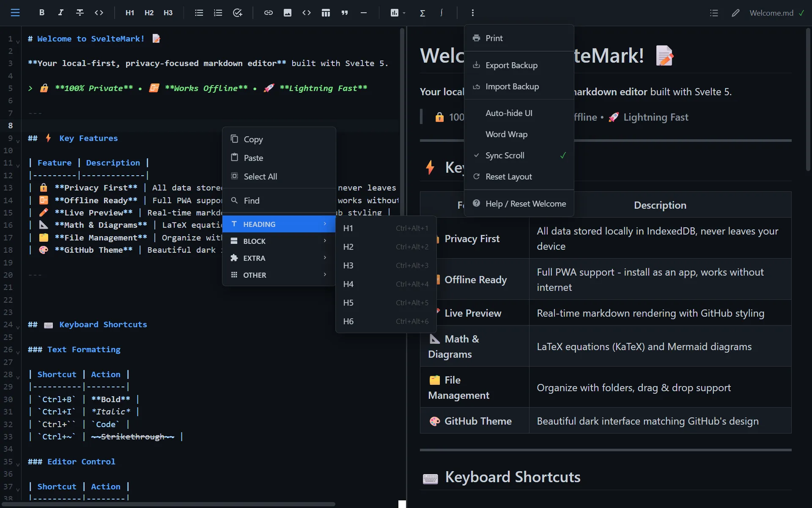Insert a bulleted list

[199, 13]
